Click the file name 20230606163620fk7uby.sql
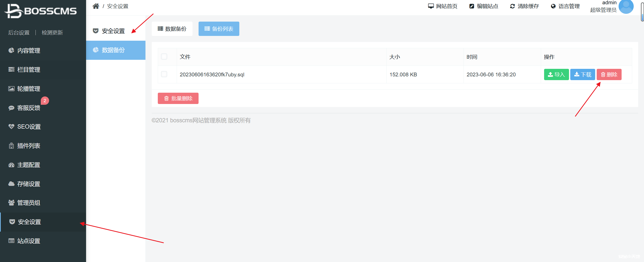The width and height of the screenshot is (644, 262). pos(212,74)
